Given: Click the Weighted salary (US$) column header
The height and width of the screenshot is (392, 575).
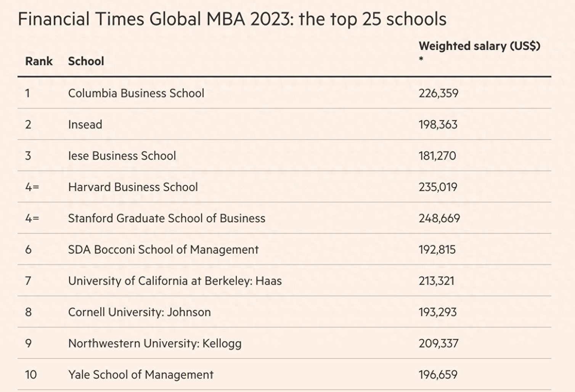Looking at the screenshot, I should pyautogui.click(x=479, y=46).
